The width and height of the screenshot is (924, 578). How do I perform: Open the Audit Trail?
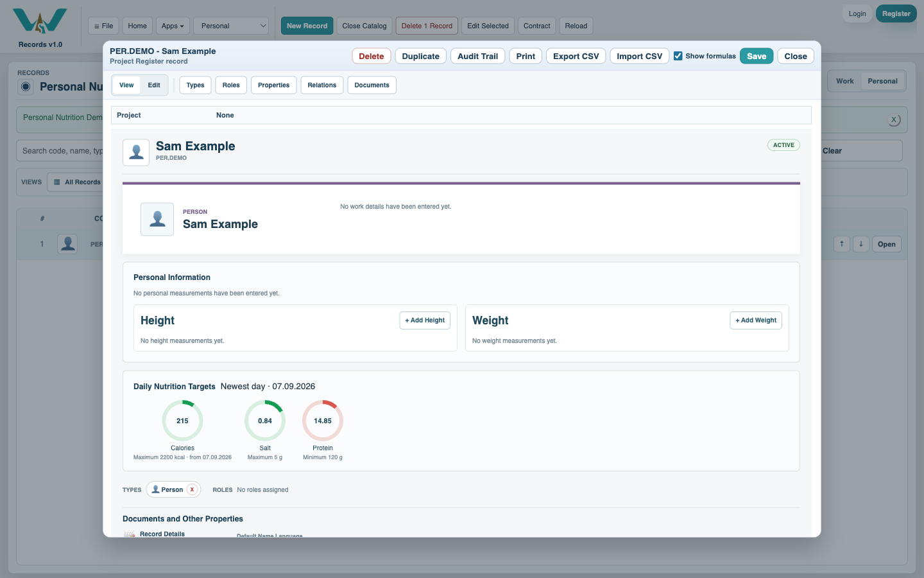coord(478,56)
